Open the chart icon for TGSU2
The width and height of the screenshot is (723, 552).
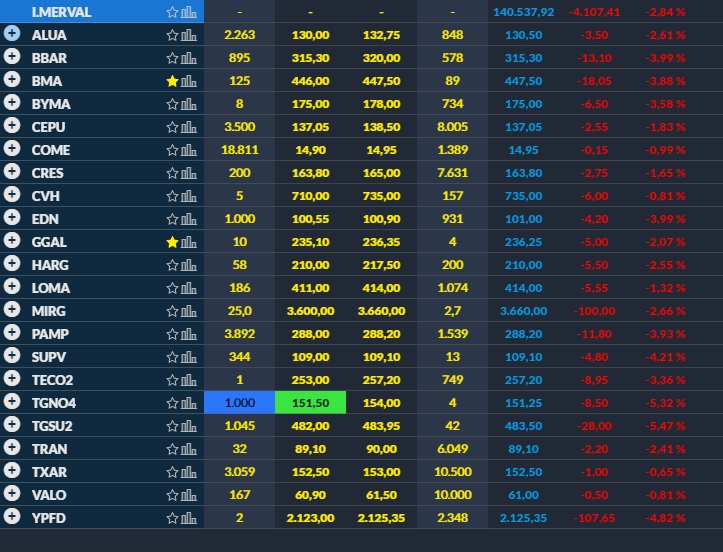pyautogui.click(x=189, y=426)
